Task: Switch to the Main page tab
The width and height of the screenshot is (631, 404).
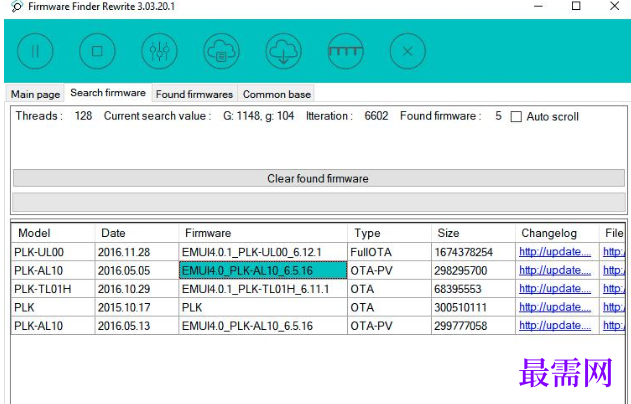Action: click(x=35, y=94)
